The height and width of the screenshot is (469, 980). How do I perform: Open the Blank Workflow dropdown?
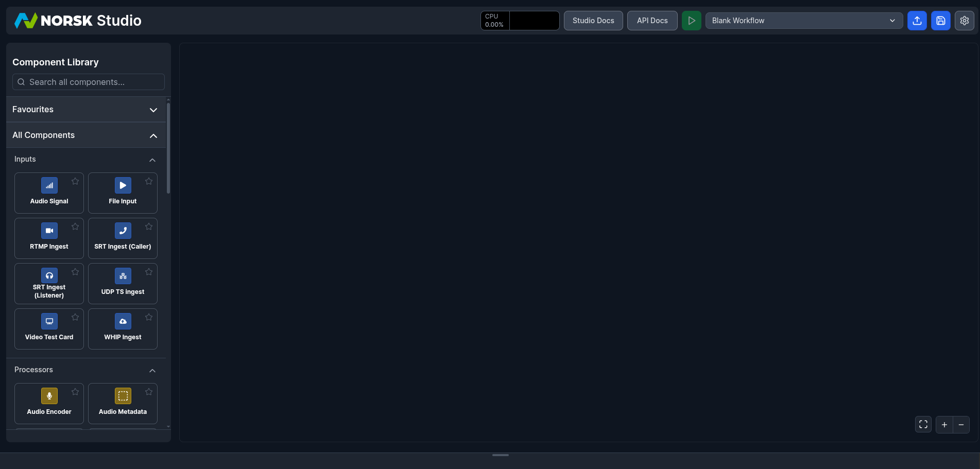pos(803,21)
